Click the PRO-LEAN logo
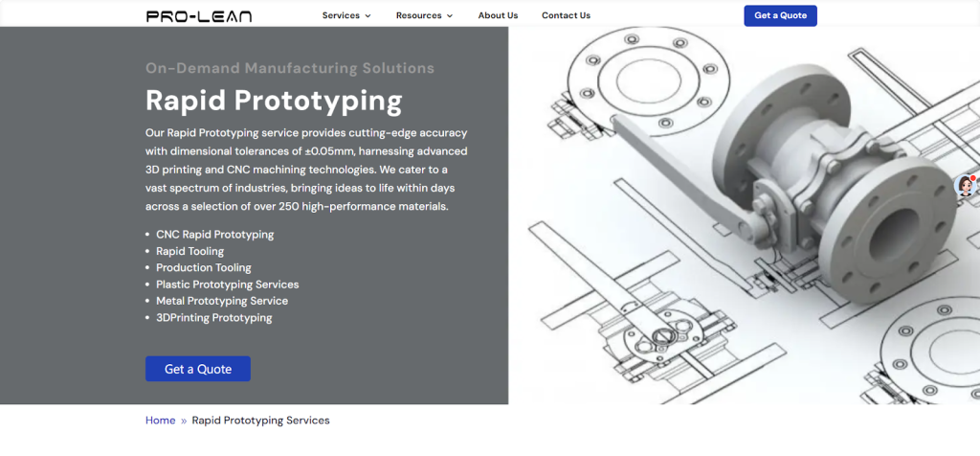Screen dimensions: 980x456 coord(199,15)
